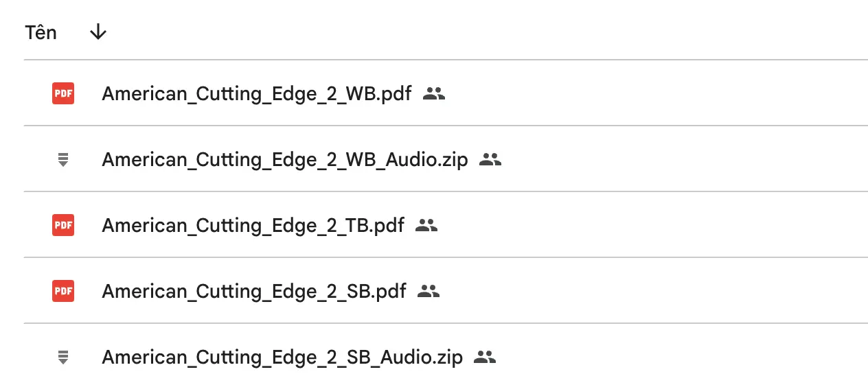Select American_Cutting_Edge_2_WB_Audio.zip file name
Image resolution: width=868 pixels, height=387 pixels.
click(285, 160)
